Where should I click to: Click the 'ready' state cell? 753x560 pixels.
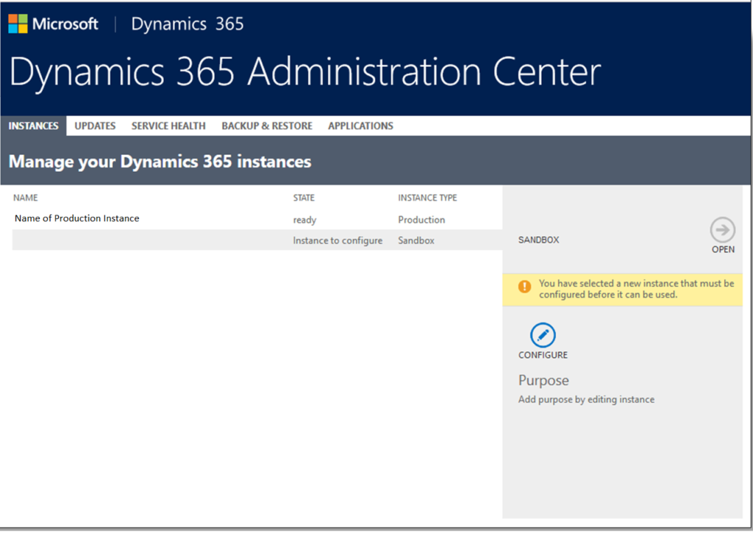click(305, 220)
